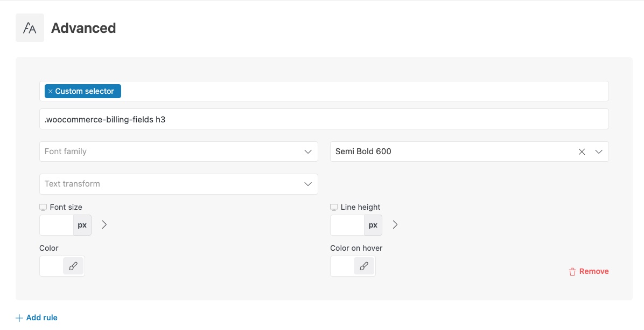This screenshot has height=330, width=644.
Task: Click the Color on hover swatch field
Action: click(342, 266)
